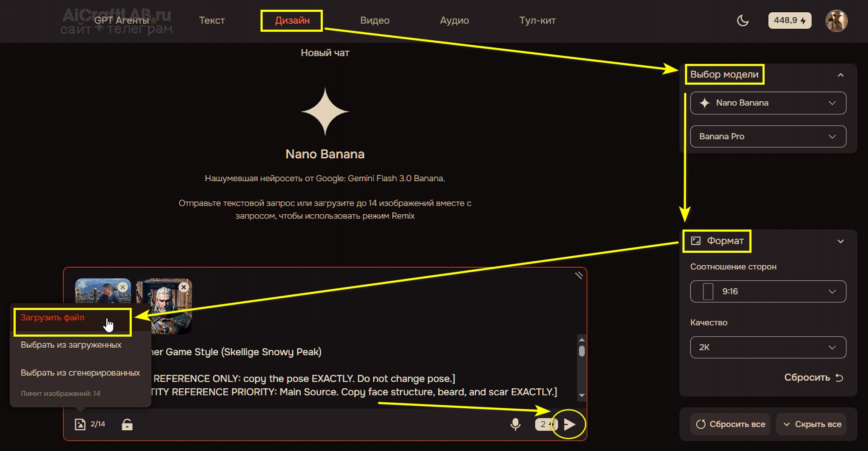Remove the first attached landscape thumbnail
This screenshot has width=868, height=451.
point(123,287)
